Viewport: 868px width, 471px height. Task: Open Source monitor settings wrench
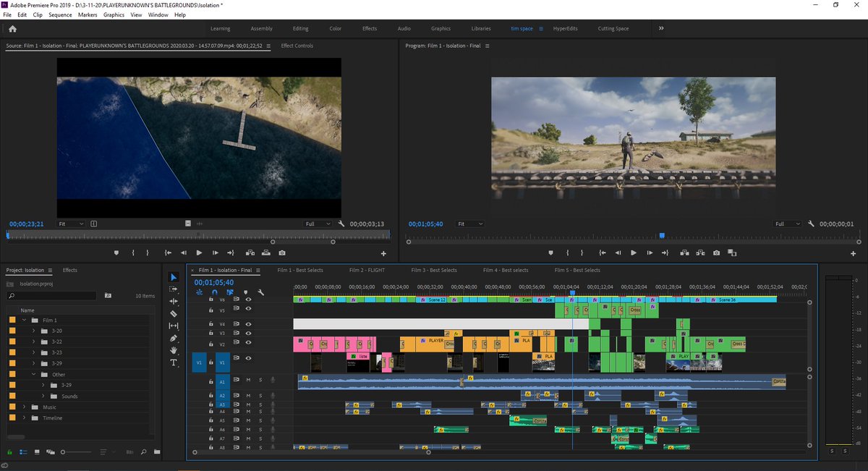tap(341, 224)
